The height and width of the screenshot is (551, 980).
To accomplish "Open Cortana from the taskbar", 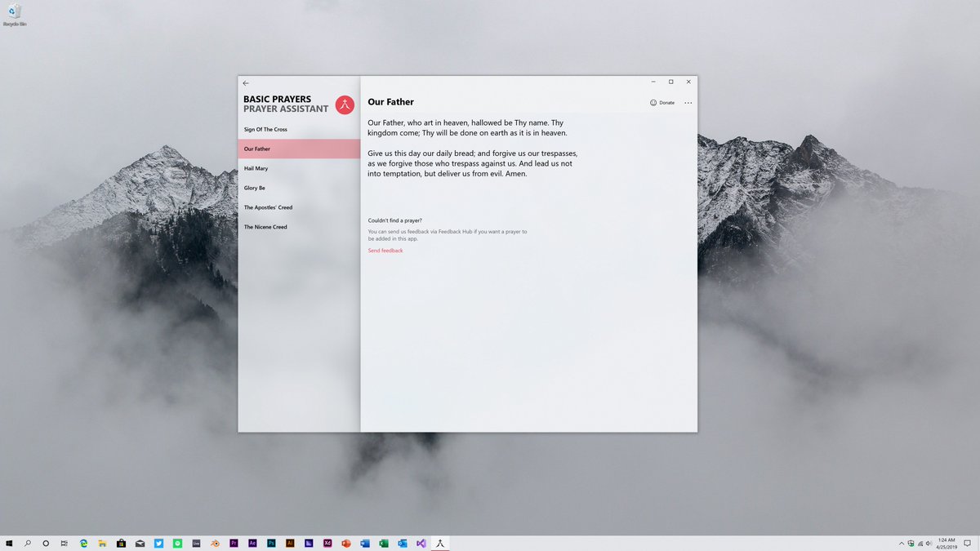I will point(46,543).
